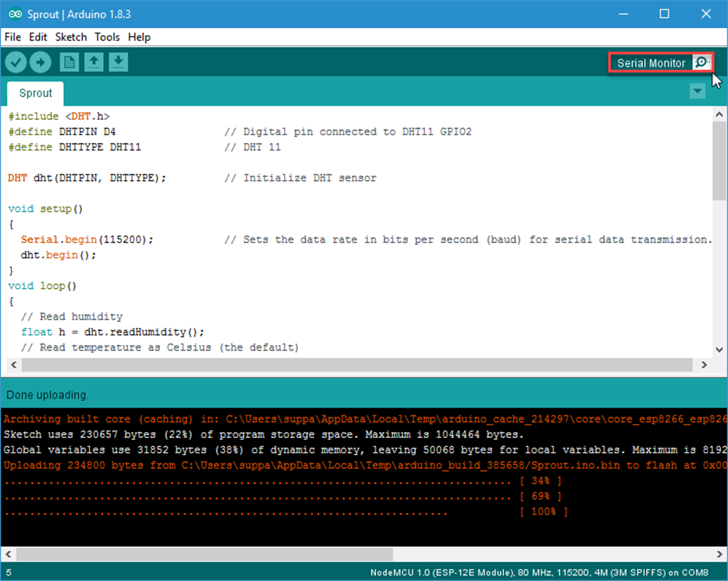
Task: Click the '#define DHTTYPE DHT11' code
Action: [74, 147]
